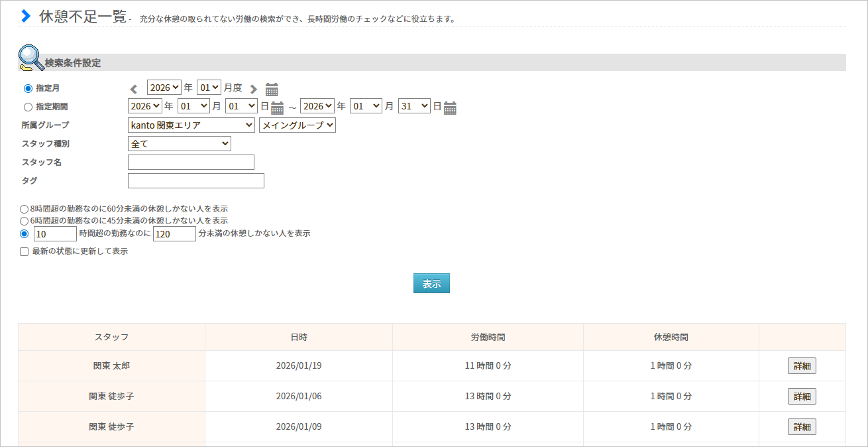Open end date calendar picker icon
This screenshot has width=868, height=447.
pos(450,107)
